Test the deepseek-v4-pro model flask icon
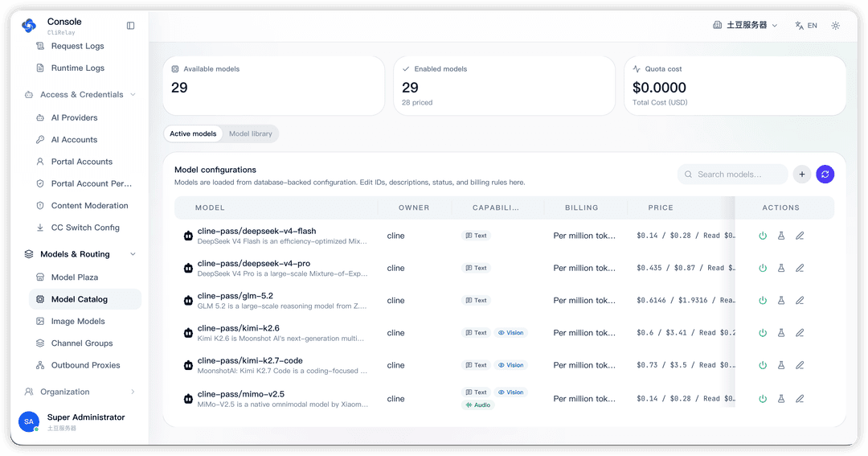Image resolution: width=868 pixels, height=456 pixels. (x=781, y=268)
